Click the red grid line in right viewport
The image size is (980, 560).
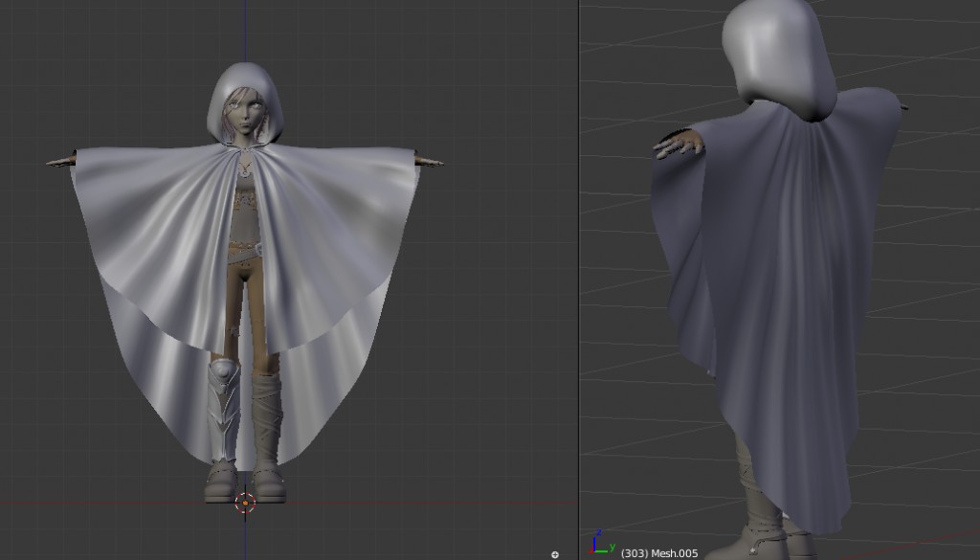tap(947, 536)
